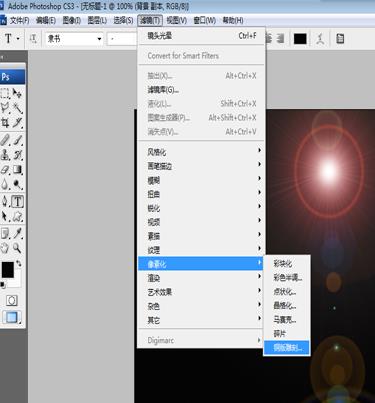Viewport: 375px width, 403px height.
Task: Expand the 杂色 filter submenu
Action: coord(201,306)
